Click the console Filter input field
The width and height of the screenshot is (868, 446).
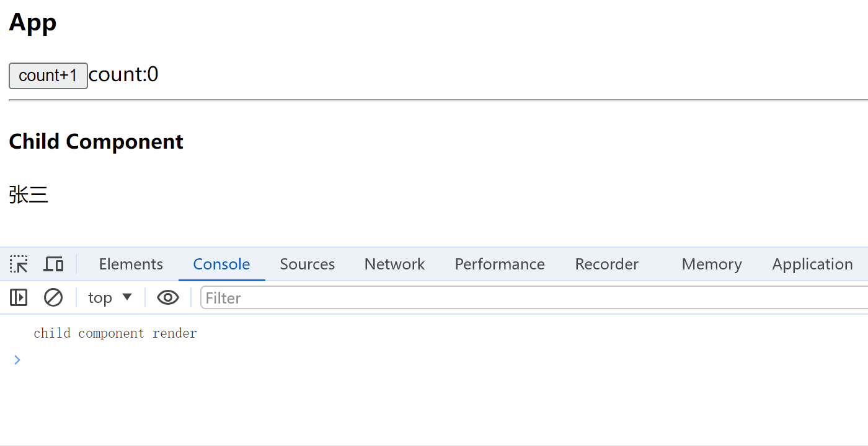point(534,298)
